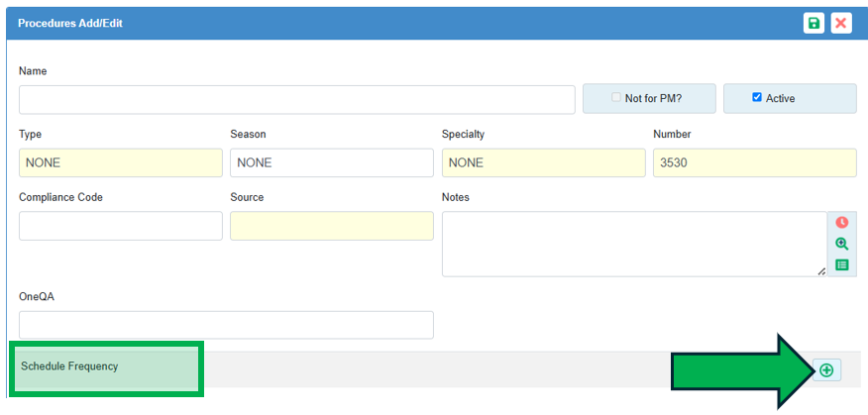868x415 pixels.
Task: Select the Number field containing 3530
Action: (754, 162)
